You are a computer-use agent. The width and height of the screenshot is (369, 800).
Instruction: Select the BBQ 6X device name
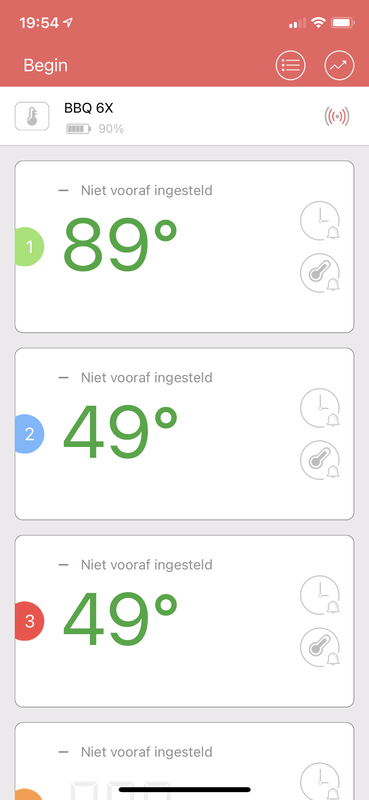pos(89,108)
